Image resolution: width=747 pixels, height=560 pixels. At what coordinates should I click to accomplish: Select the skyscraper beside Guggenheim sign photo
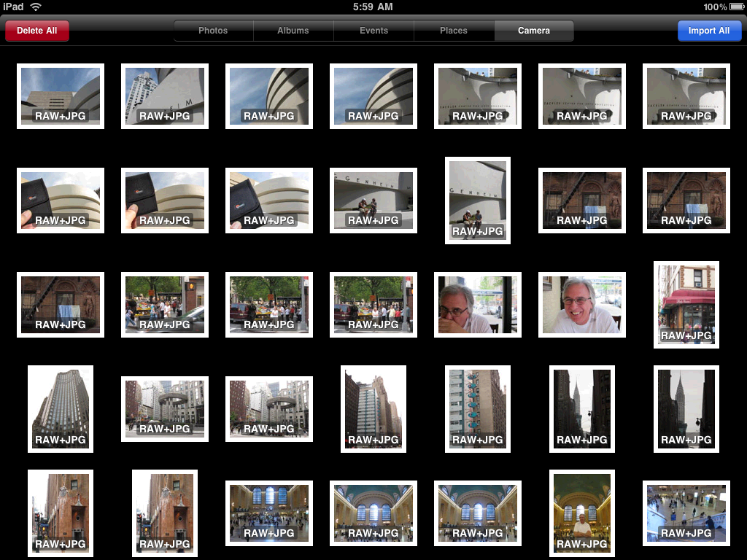[x=165, y=96]
